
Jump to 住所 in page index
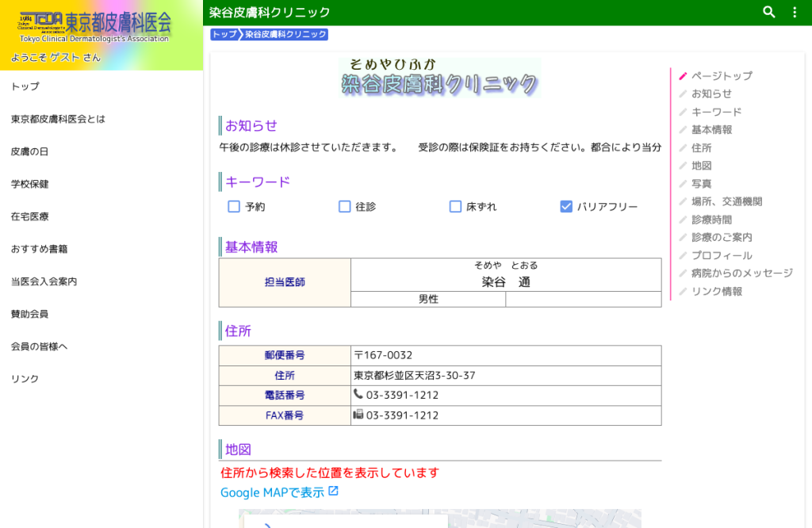702,148
